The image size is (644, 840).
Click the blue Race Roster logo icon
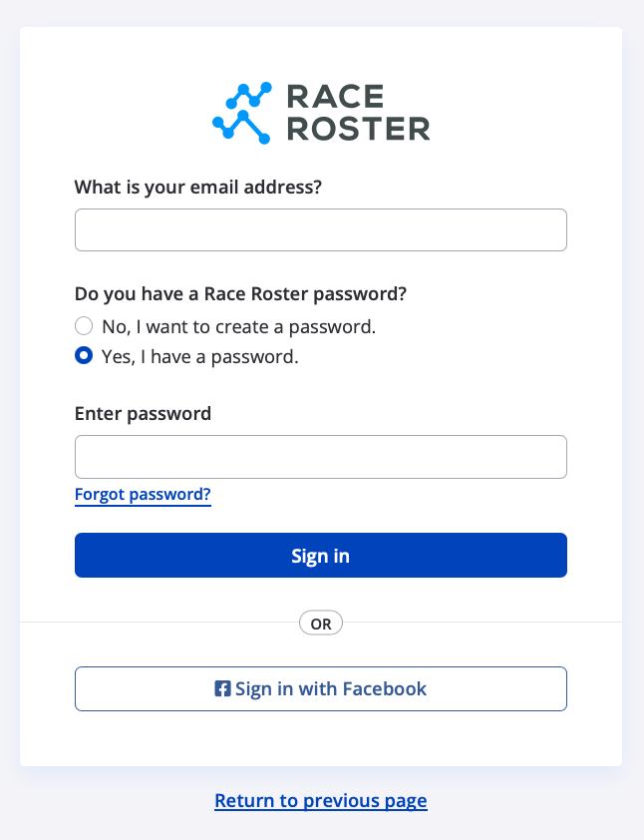coord(242,112)
